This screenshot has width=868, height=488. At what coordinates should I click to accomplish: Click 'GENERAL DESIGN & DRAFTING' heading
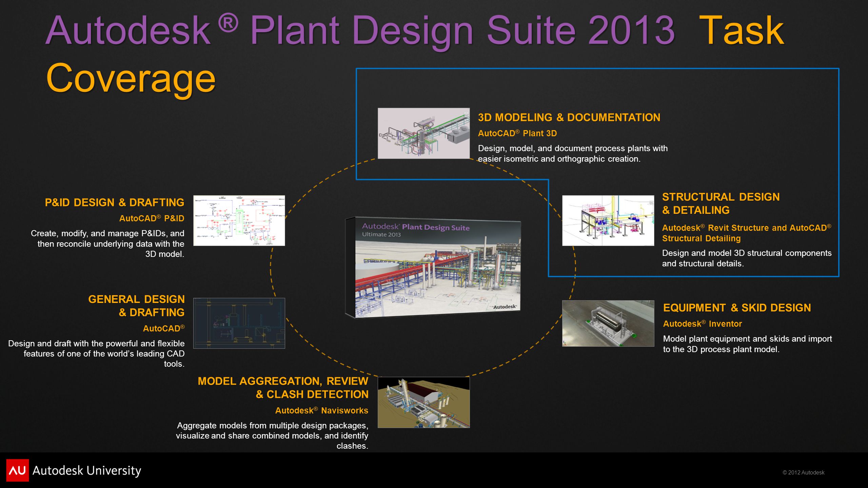pyautogui.click(x=136, y=306)
